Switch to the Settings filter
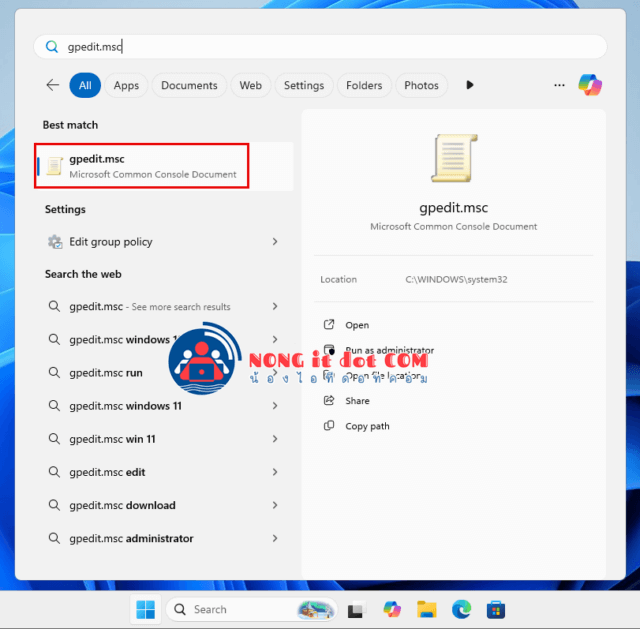640x629 pixels. click(x=304, y=85)
